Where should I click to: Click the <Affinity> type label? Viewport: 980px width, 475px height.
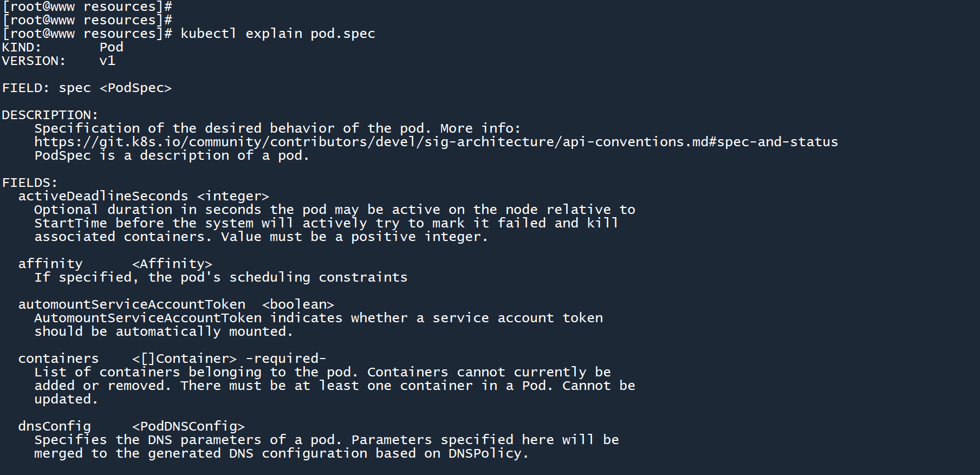click(x=172, y=264)
